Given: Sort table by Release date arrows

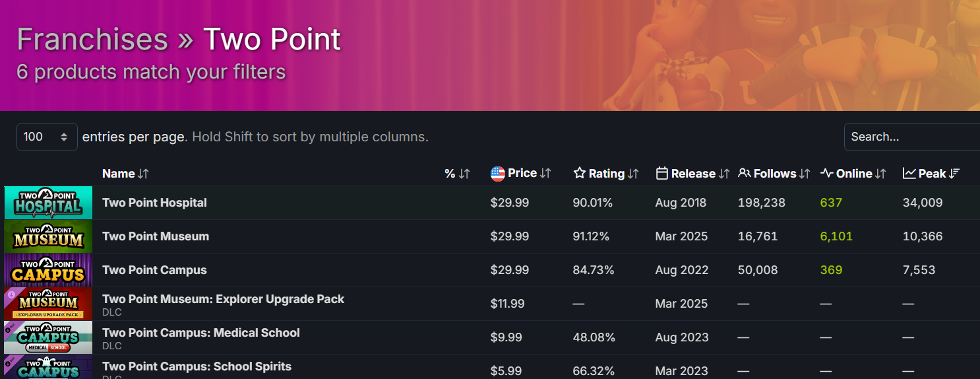Looking at the screenshot, I should [724, 174].
